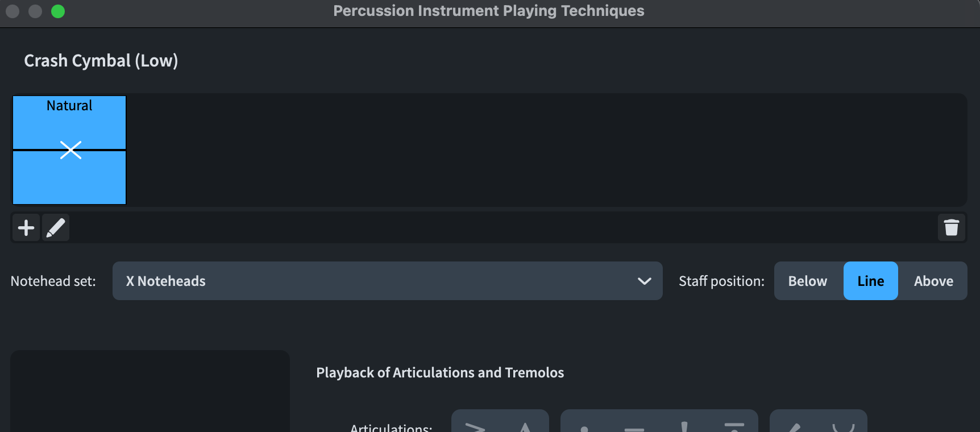
Task: Select the unstressed articulation icon
Action: (844, 425)
